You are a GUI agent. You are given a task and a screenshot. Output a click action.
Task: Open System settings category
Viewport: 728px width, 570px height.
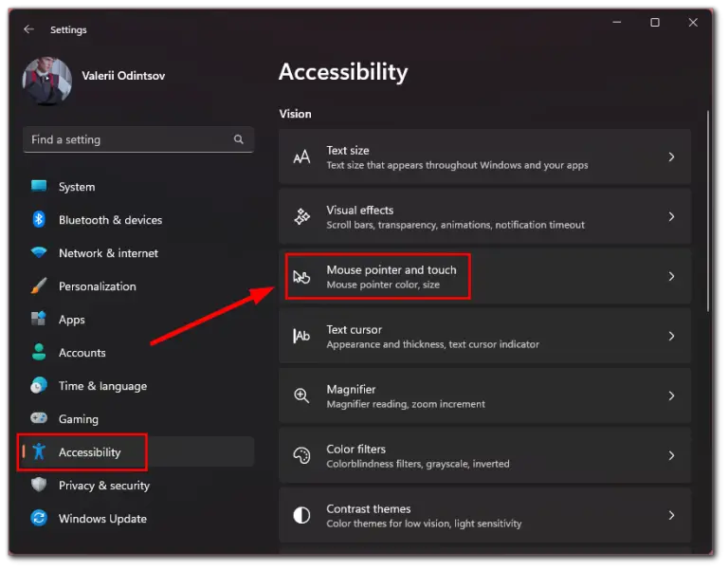[x=137, y=187]
